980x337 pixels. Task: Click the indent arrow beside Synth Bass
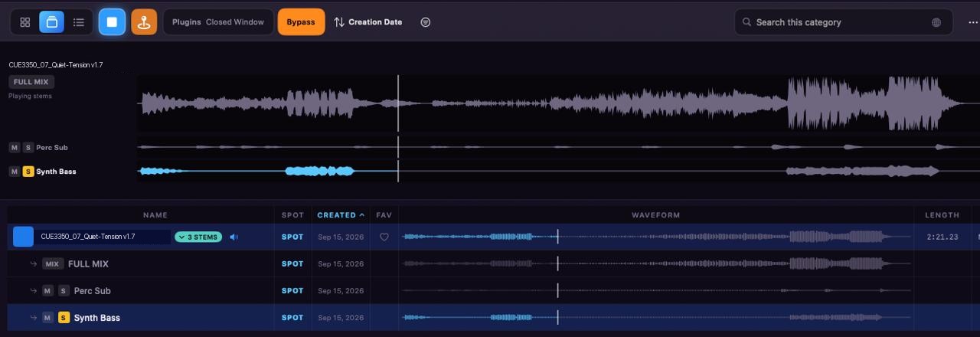(x=34, y=317)
